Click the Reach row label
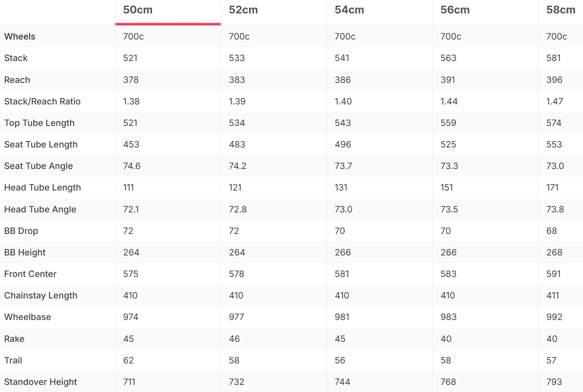 17,80
